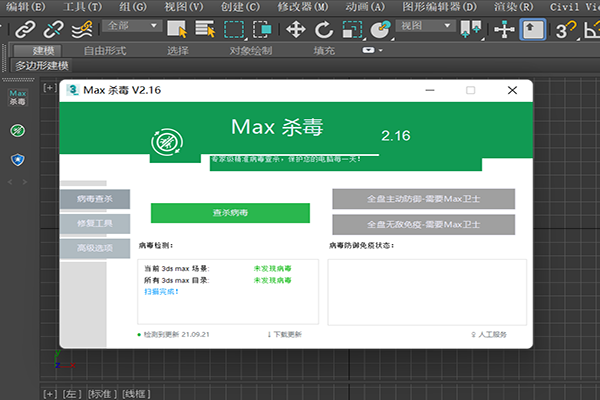This screenshot has height=400, width=600.
Task: Switch to the 对象绘制 ribbon tab
Action: [x=251, y=51]
